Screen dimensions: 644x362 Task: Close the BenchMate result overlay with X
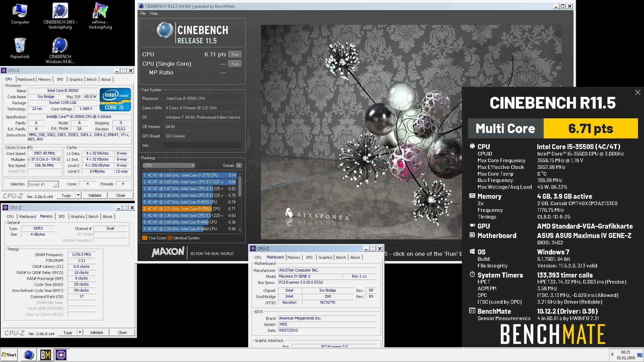[x=638, y=92]
